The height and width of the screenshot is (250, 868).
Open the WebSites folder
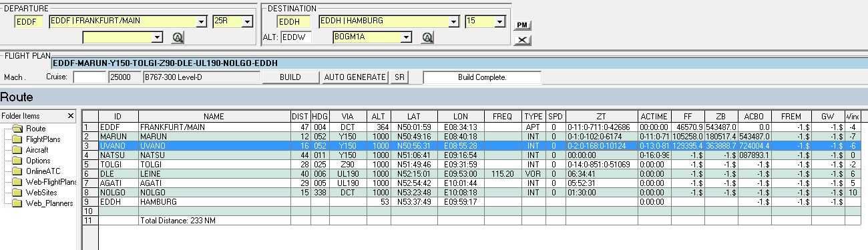pyautogui.click(x=41, y=193)
